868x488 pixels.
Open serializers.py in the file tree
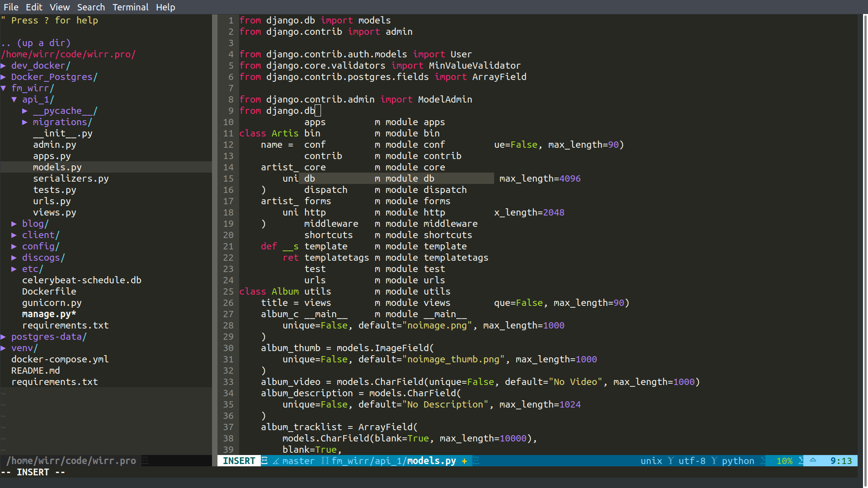[x=71, y=178]
